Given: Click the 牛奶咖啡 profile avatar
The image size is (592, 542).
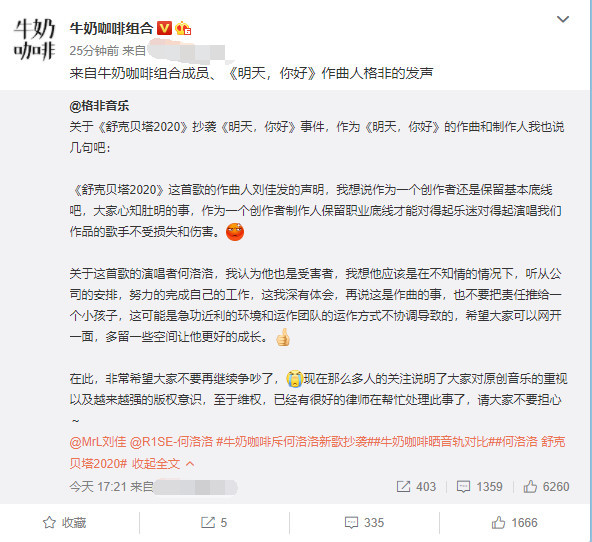Looking at the screenshot, I should coord(35,40).
